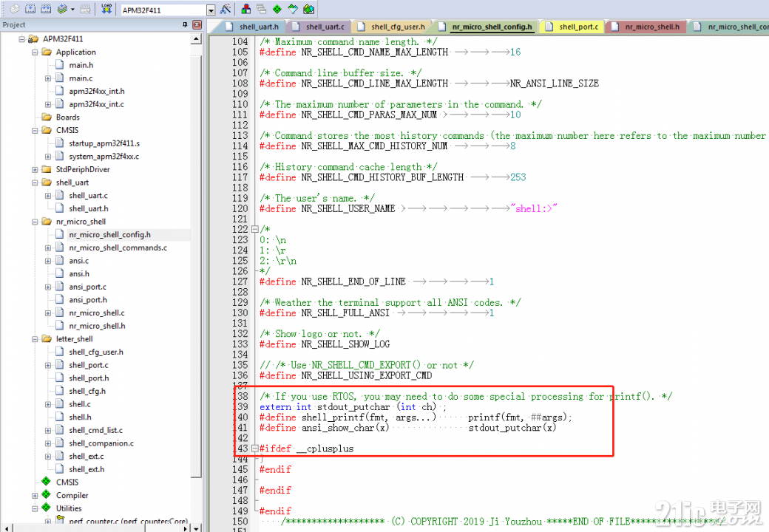Click the Build target toolbar icon
This screenshot has width=769, height=532.
[x=30, y=9]
